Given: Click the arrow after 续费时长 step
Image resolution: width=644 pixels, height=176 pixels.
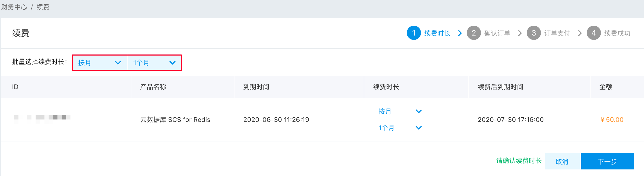Looking at the screenshot, I should [460, 33].
